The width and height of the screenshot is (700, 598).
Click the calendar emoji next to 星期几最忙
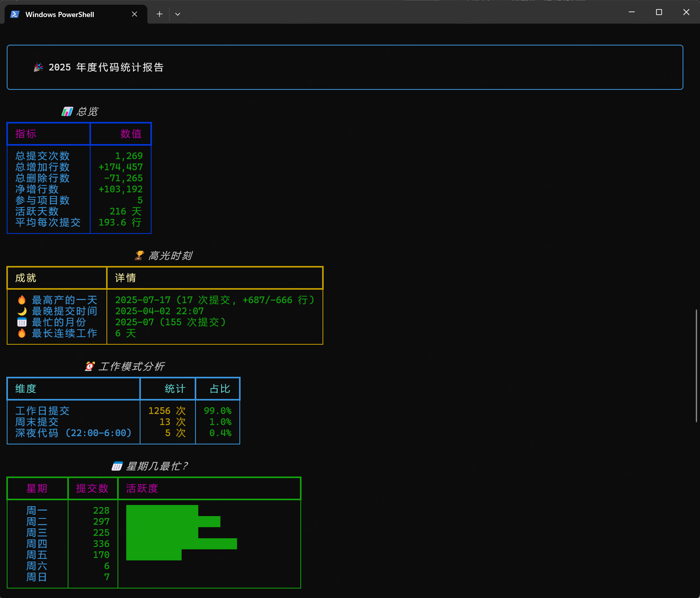[x=117, y=466]
